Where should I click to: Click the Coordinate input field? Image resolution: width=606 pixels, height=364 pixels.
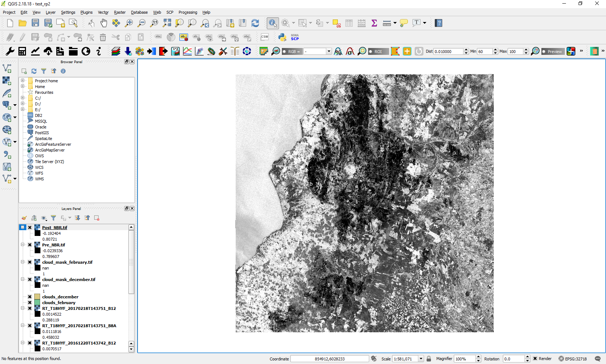(x=329, y=359)
